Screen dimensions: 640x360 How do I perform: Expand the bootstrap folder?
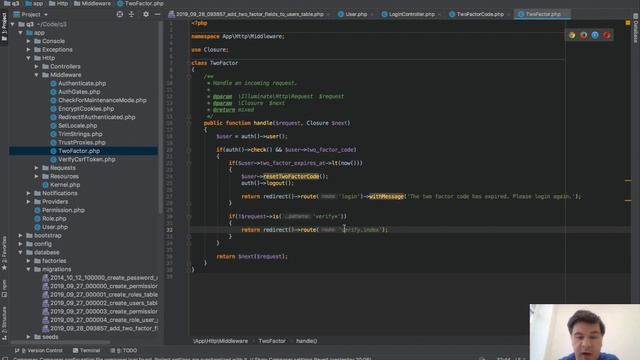(x=20, y=236)
